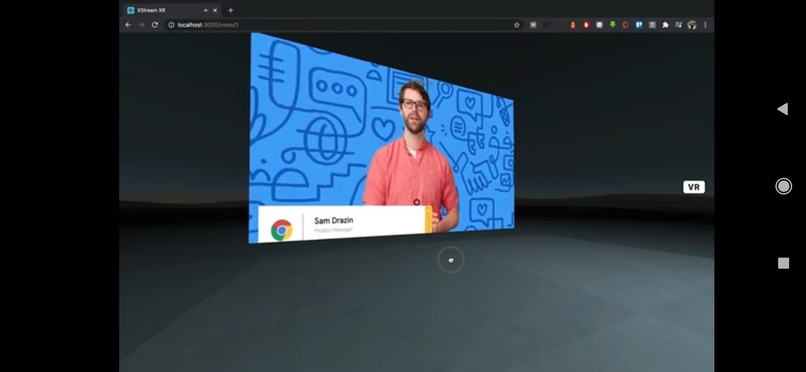
Task: Mute the XStream XR tab audio icon
Action: click(x=206, y=10)
